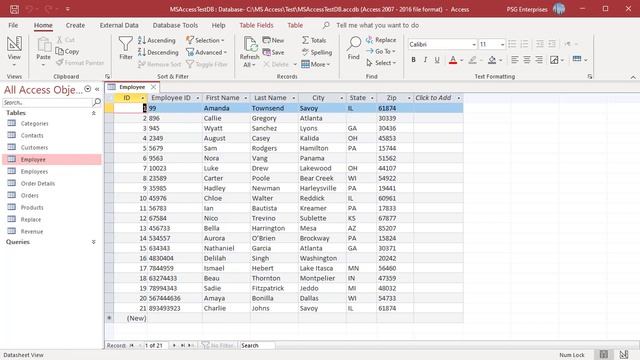Click the Replace tool
The width and height of the screenshot is (640, 360).
click(381, 40)
